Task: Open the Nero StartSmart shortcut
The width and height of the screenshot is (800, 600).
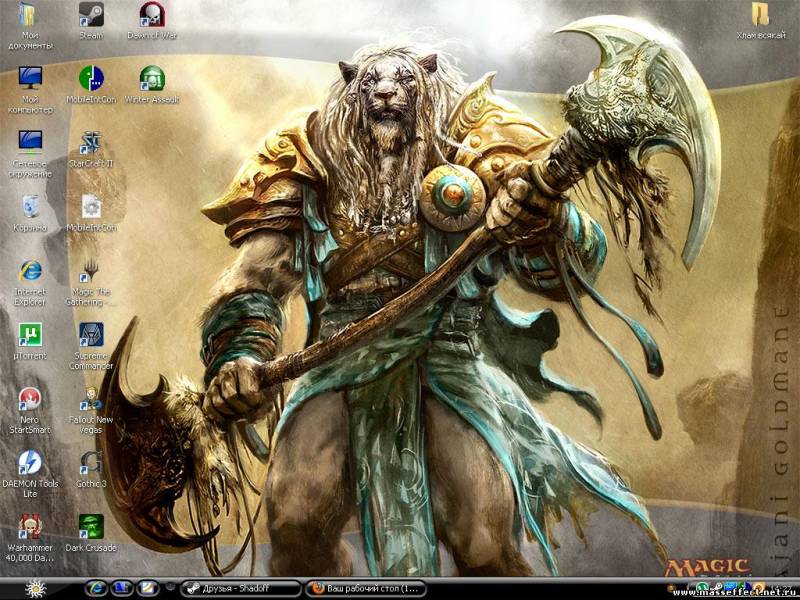Action: coord(30,398)
